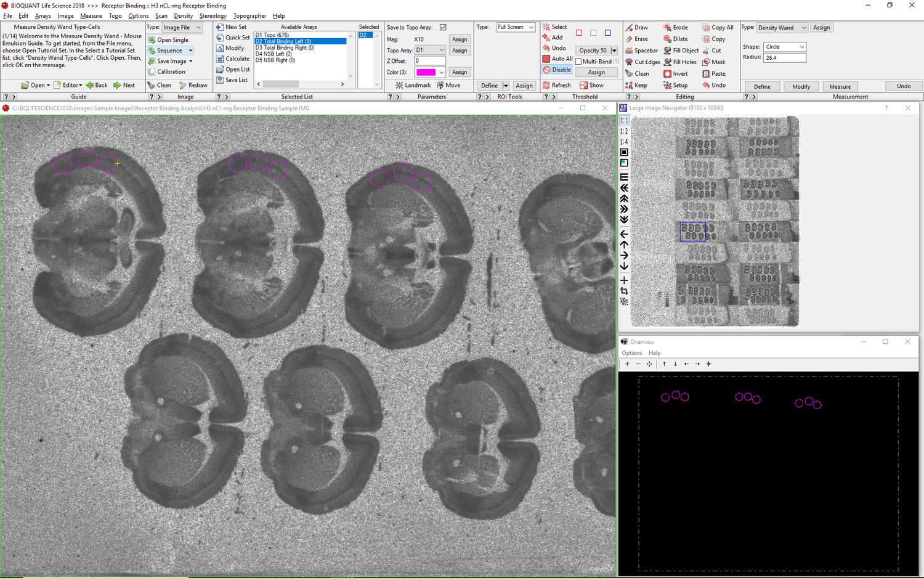Click the Radius input field

(x=784, y=57)
